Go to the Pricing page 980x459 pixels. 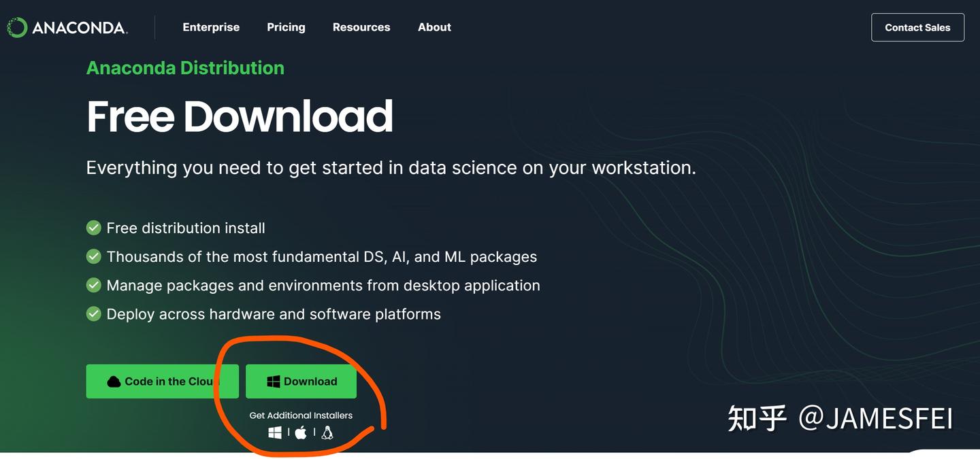click(x=286, y=27)
